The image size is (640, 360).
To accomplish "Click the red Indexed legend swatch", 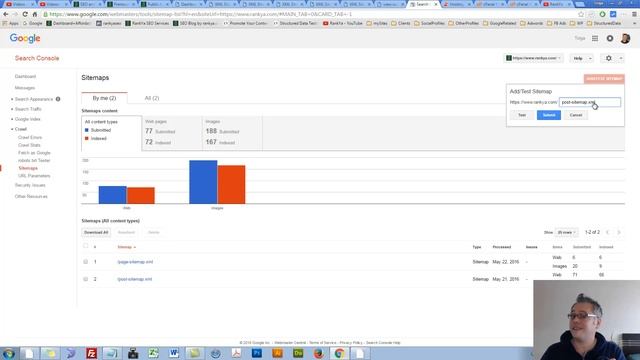I will (87, 138).
